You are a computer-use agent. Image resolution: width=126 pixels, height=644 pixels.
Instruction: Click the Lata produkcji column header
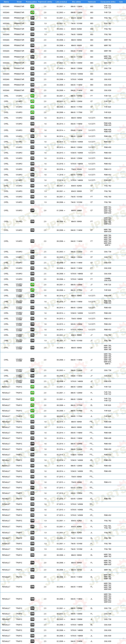coord(61,2)
